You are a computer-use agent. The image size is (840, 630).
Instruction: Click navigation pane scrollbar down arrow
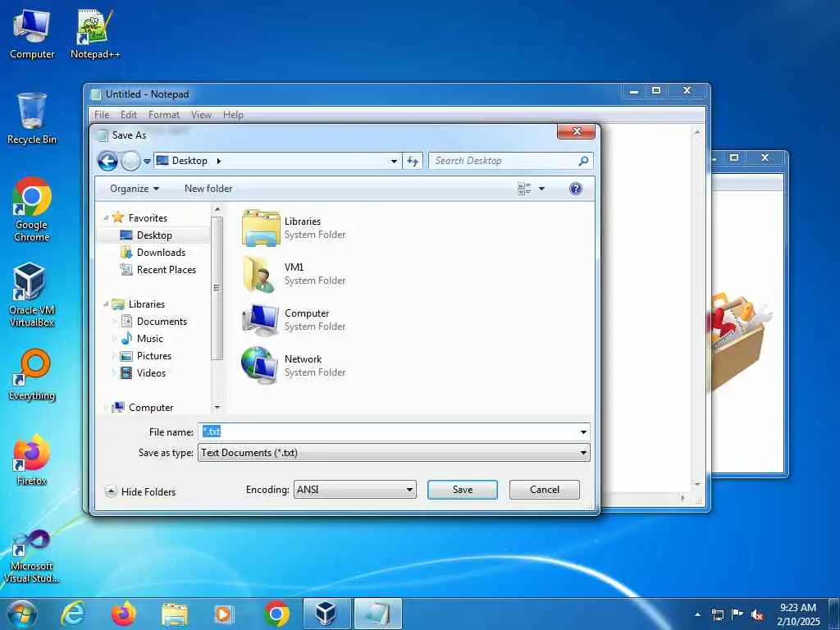click(217, 408)
